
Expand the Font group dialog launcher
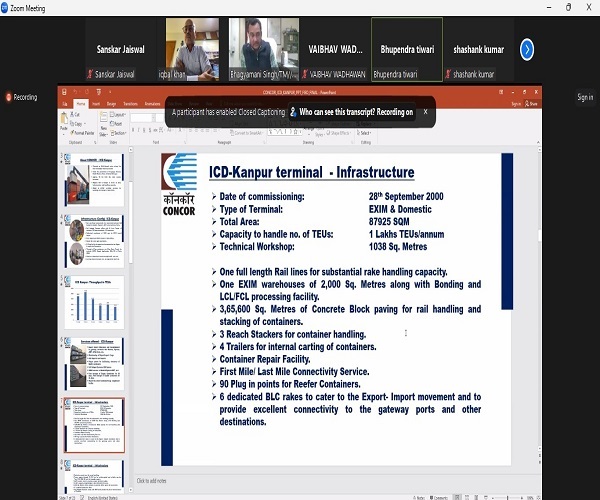click(x=185, y=142)
